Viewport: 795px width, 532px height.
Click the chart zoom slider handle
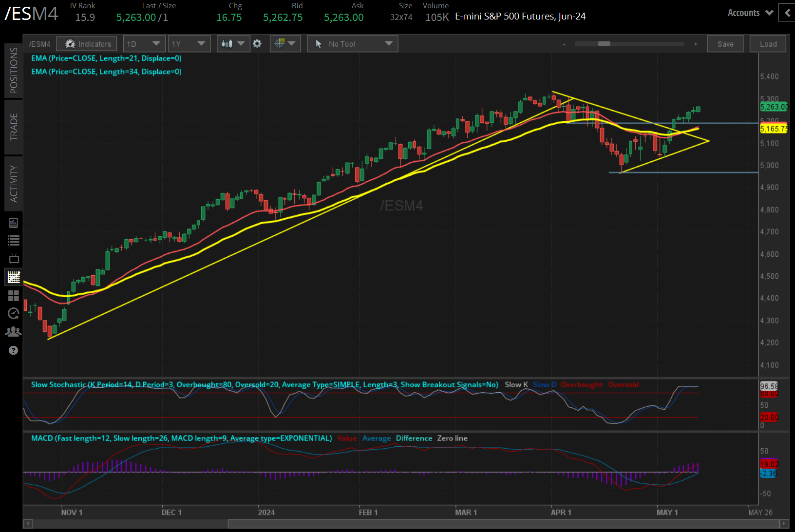click(x=604, y=44)
